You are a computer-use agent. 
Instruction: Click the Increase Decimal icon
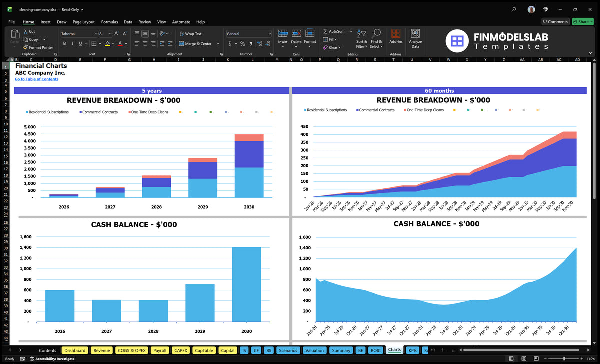point(259,44)
